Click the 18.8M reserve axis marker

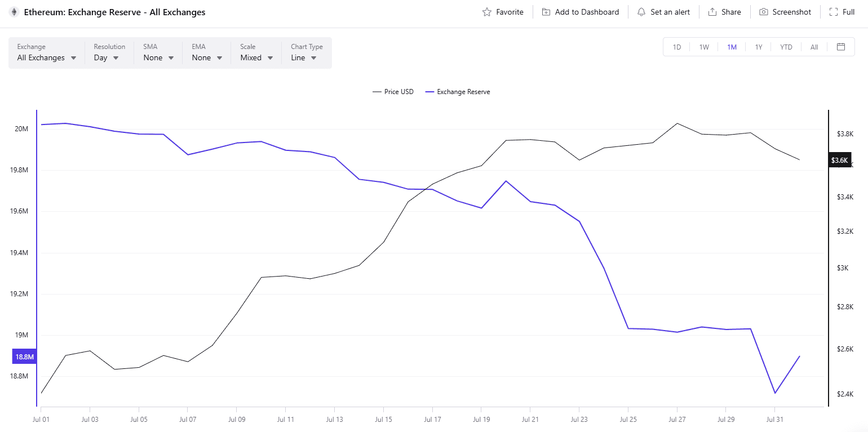[x=25, y=357]
